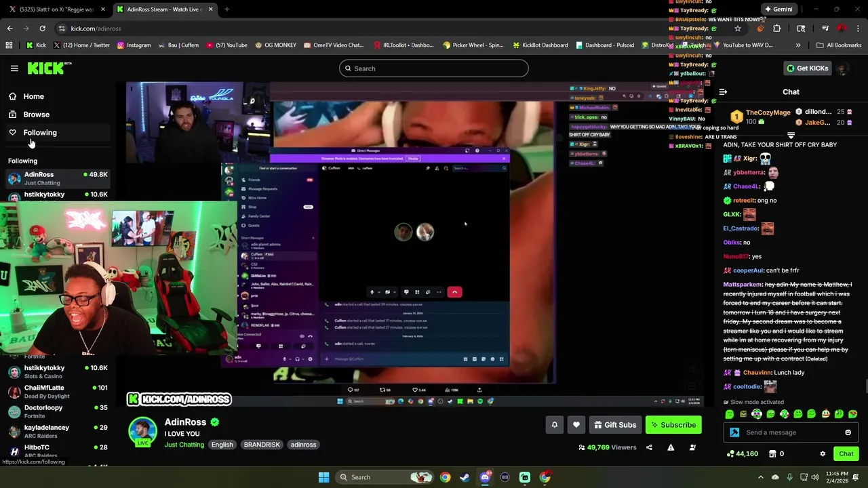Viewport: 868px width, 488px height.
Task: Send message with Chat button
Action: pos(846,454)
